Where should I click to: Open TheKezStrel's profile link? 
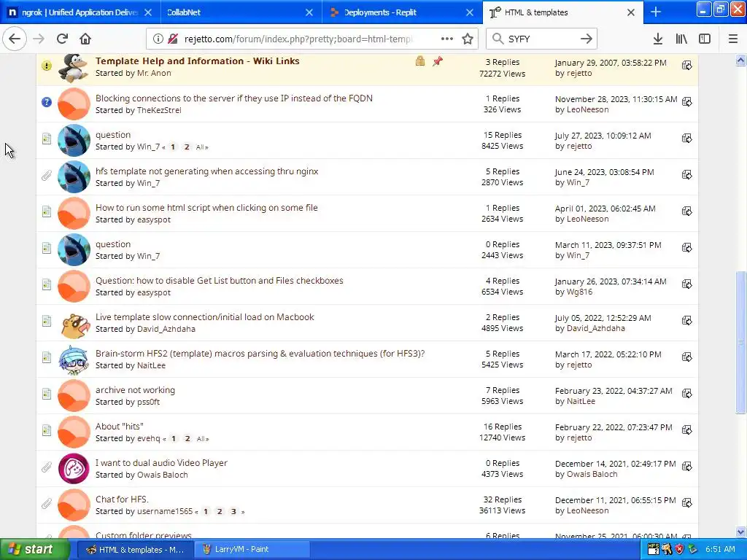tap(158, 110)
